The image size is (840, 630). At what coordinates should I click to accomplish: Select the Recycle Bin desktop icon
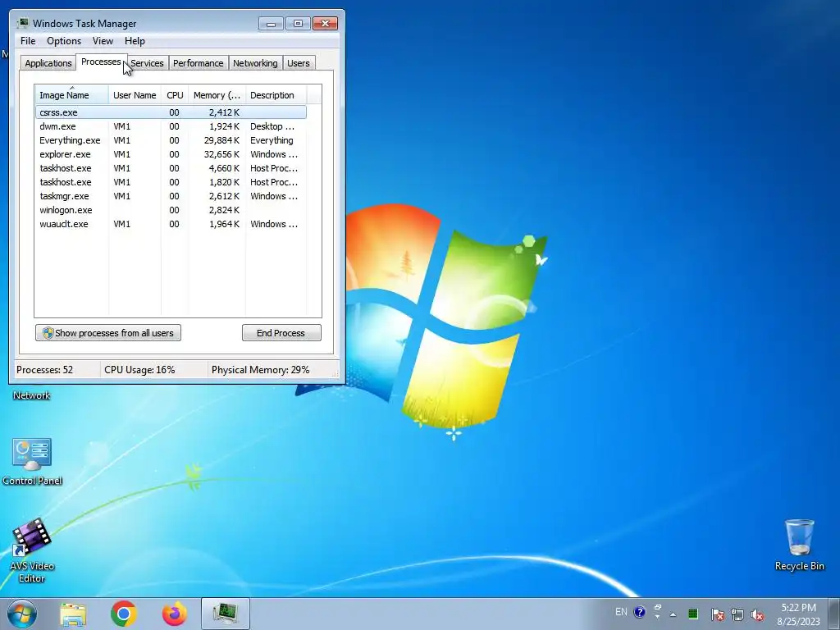pos(799,545)
